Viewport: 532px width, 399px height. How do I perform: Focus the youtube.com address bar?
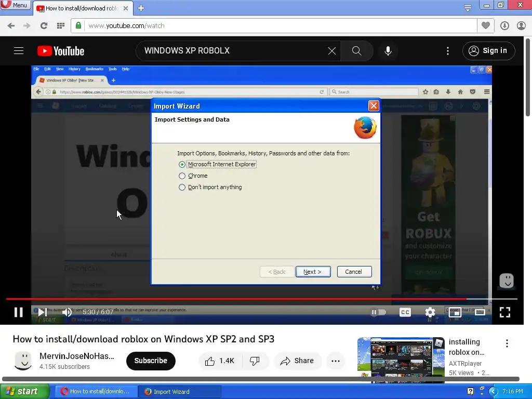click(273, 25)
